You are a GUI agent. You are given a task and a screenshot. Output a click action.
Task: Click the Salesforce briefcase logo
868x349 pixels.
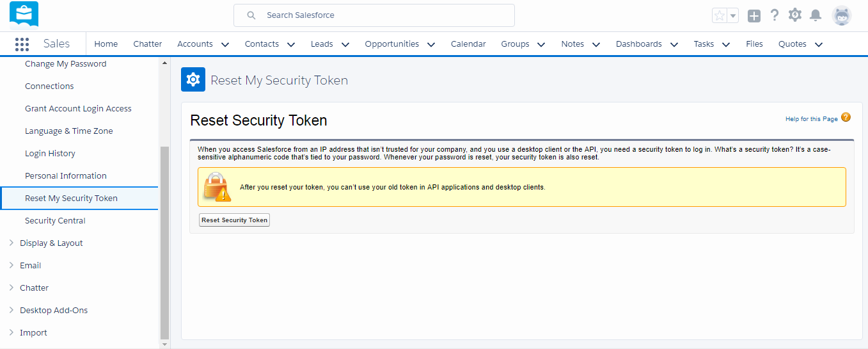[x=24, y=15]
